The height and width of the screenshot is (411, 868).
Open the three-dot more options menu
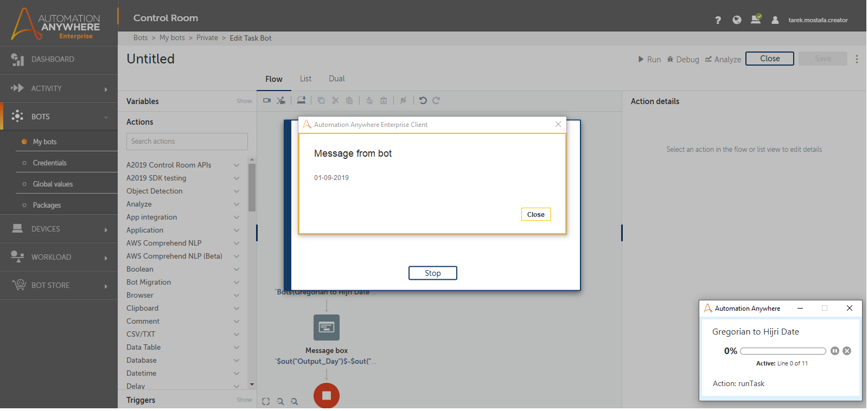coord(857,59)
